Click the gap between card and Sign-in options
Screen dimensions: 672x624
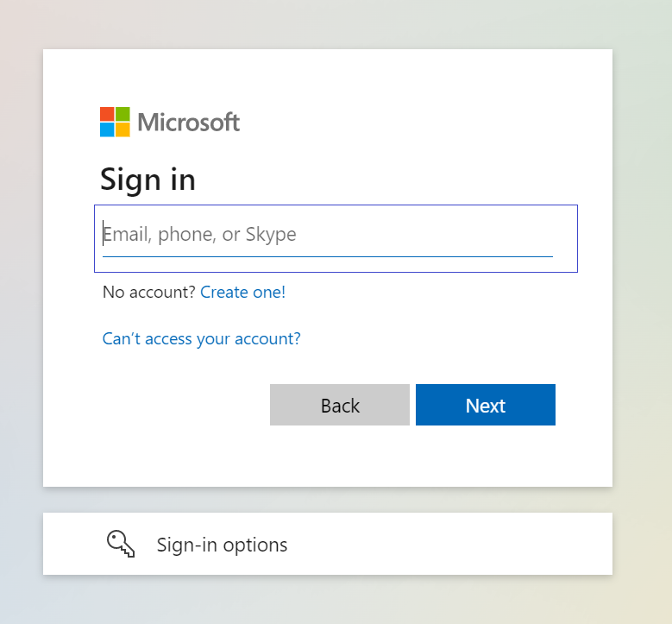[328, 500]
